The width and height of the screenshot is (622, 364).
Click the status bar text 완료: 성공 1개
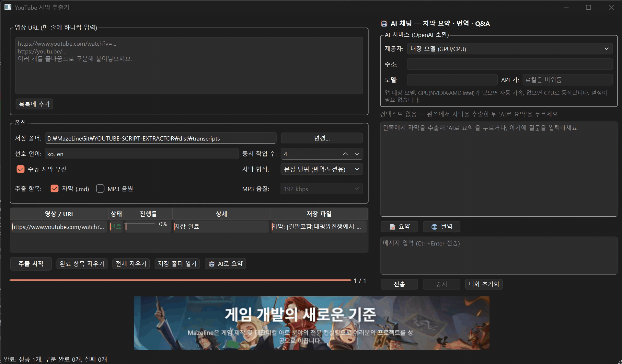55,359
